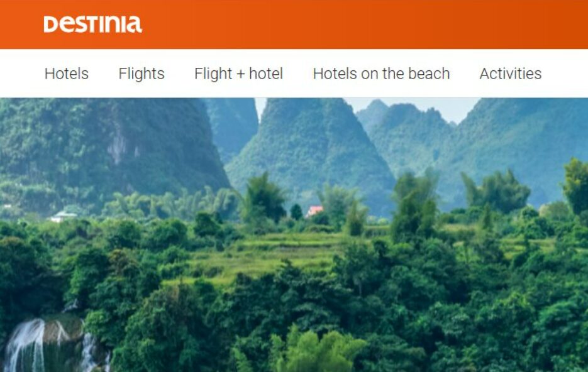The height and width of the screenshot is (372, 588).
Task: Click the letter D in the Destinia wordmark
Action: click(x=51, y=25)
